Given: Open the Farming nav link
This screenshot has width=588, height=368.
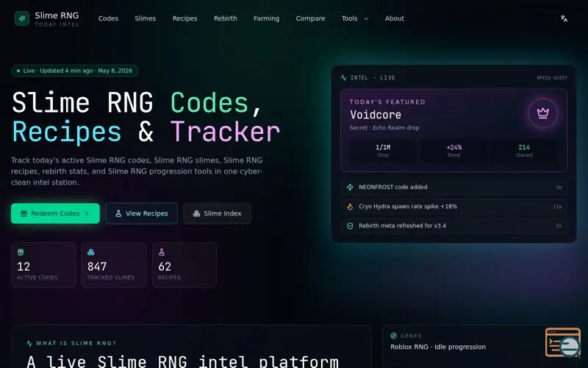Looking at the screenshot, I should 266,18.
